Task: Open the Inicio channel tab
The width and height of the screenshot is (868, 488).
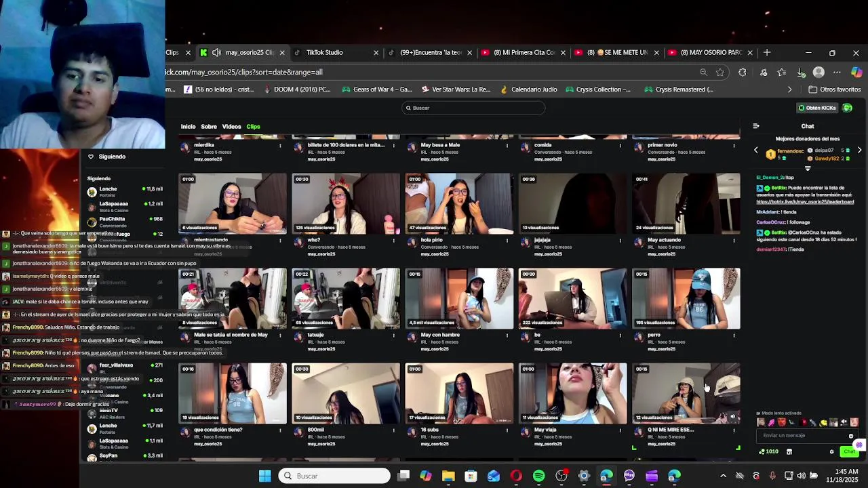Action: (188, 127)
